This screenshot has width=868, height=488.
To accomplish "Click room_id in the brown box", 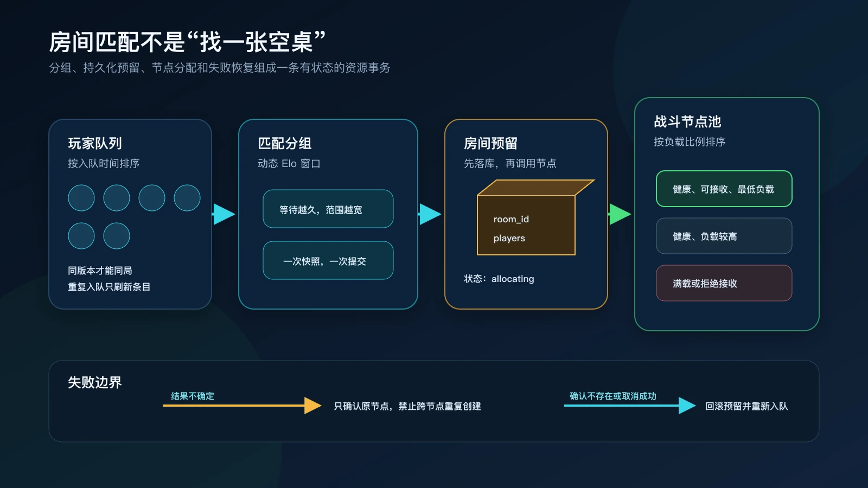I will (x=511, y=219).
